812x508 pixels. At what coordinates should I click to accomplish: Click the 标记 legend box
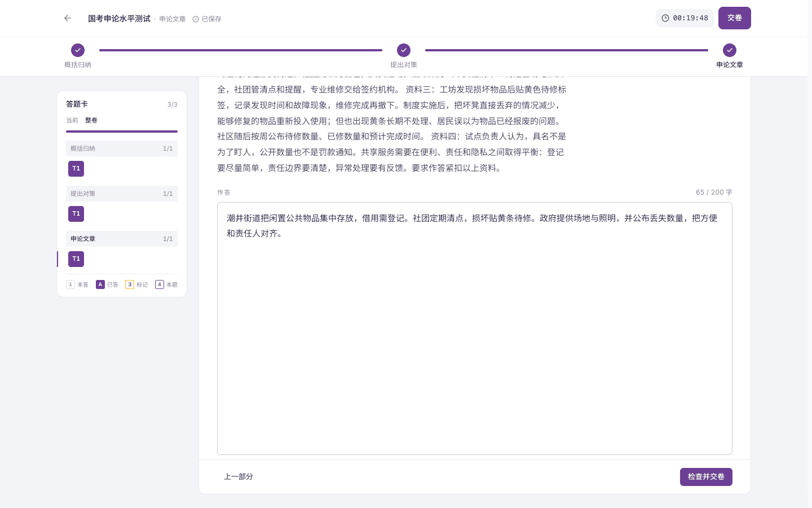[x=130, y=284]
